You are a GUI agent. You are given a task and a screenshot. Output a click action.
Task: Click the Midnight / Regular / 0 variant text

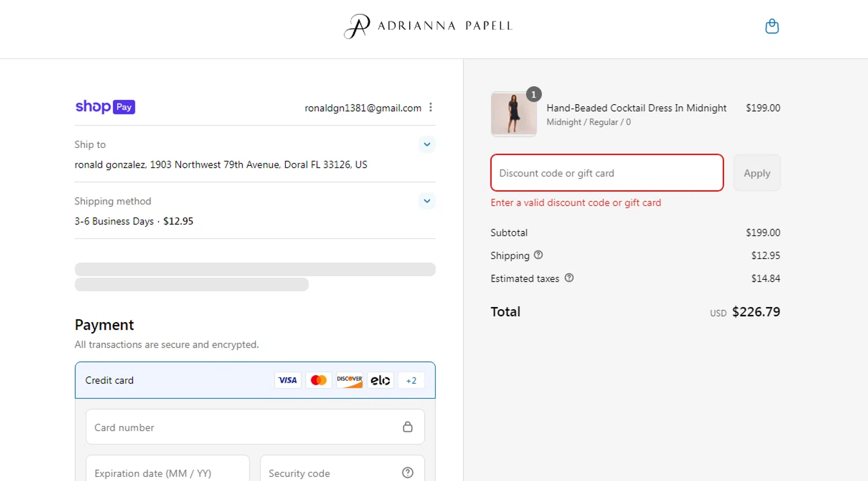[x=589, y=122]
